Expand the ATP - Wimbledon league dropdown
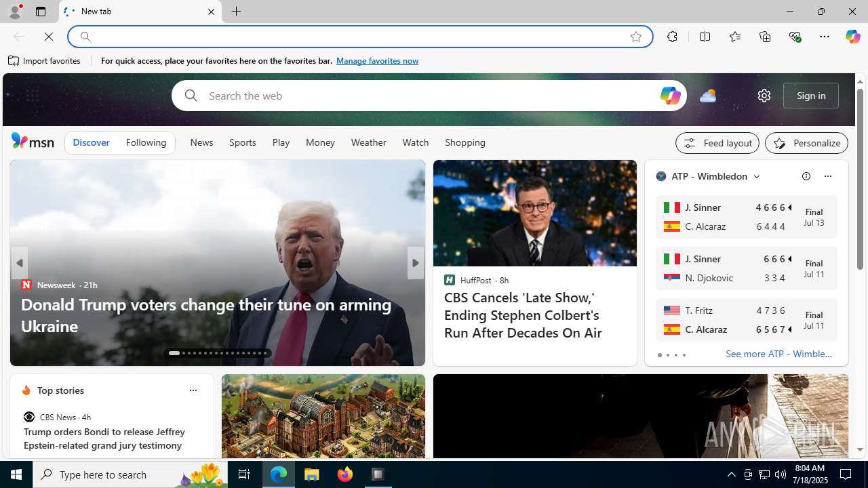The image size is (868, 488). click(x=757, y=176)
